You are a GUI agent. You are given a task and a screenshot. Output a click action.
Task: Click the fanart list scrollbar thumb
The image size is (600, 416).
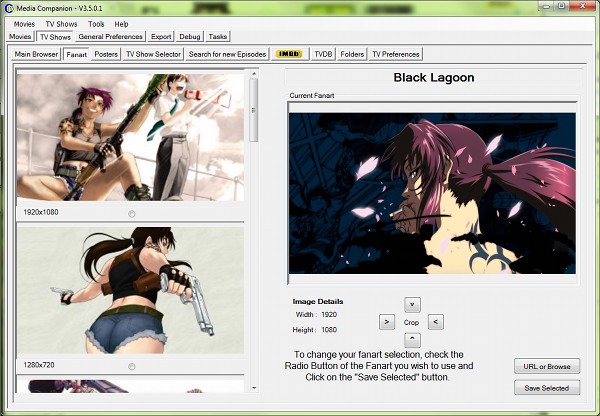(x=254, y=110)
